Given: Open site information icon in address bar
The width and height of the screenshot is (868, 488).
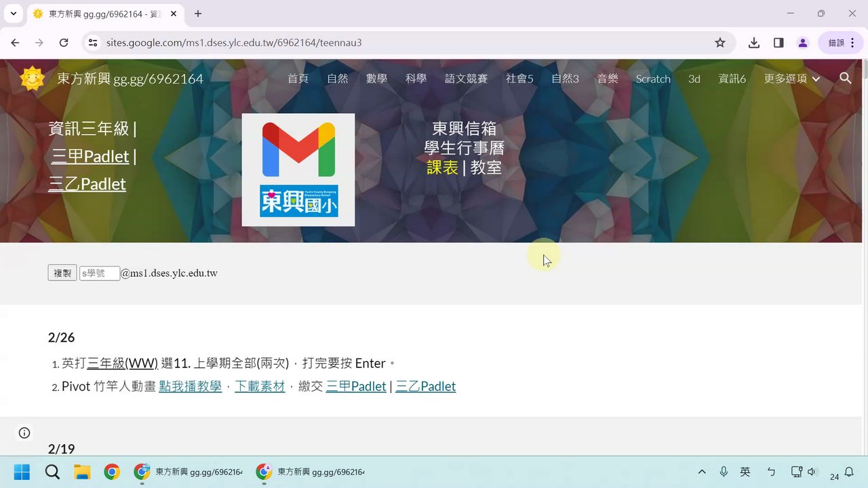Looking at the screenshot, I should (x=93, y=43).
